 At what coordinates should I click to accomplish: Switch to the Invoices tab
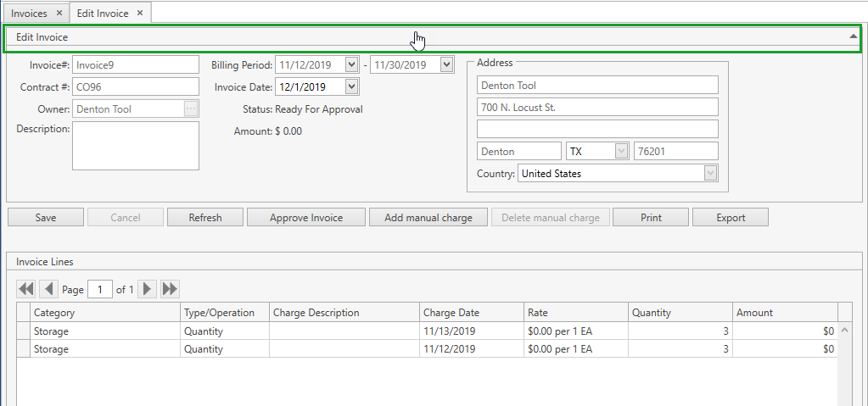click(29, 13)
